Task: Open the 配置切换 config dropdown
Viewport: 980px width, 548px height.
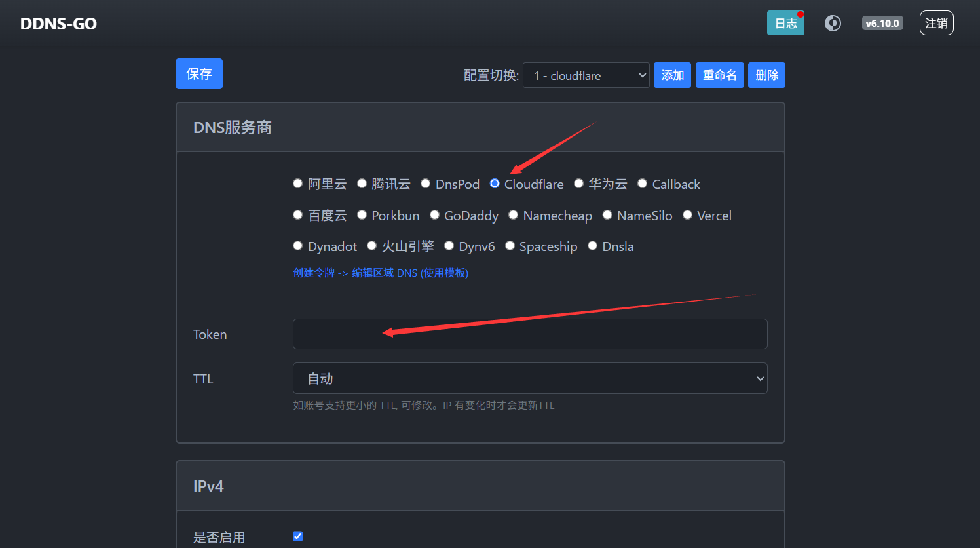Action: (x=586, y=75)
